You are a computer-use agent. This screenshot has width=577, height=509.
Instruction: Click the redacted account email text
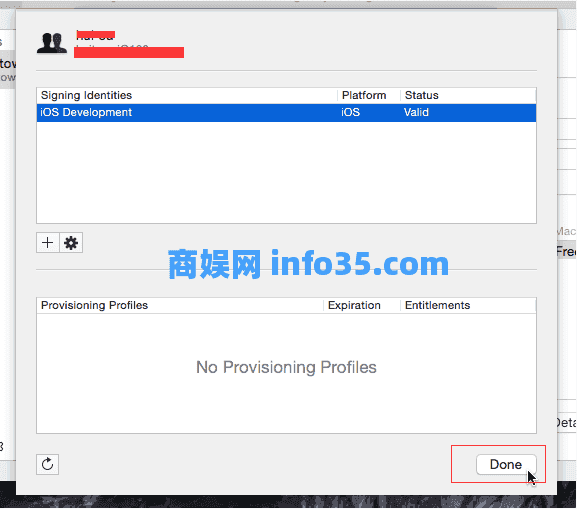[129, 52]
